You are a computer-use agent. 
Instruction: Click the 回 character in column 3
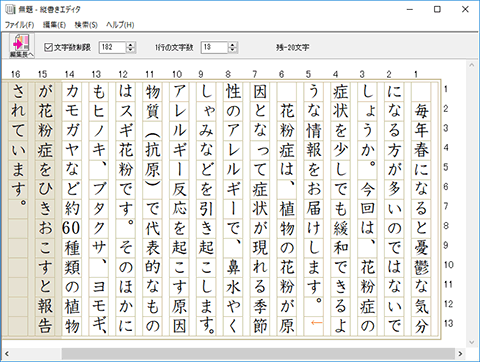coord(367,209)
